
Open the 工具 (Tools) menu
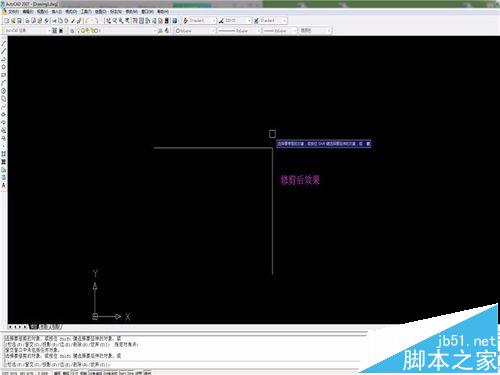coord(86,12)
